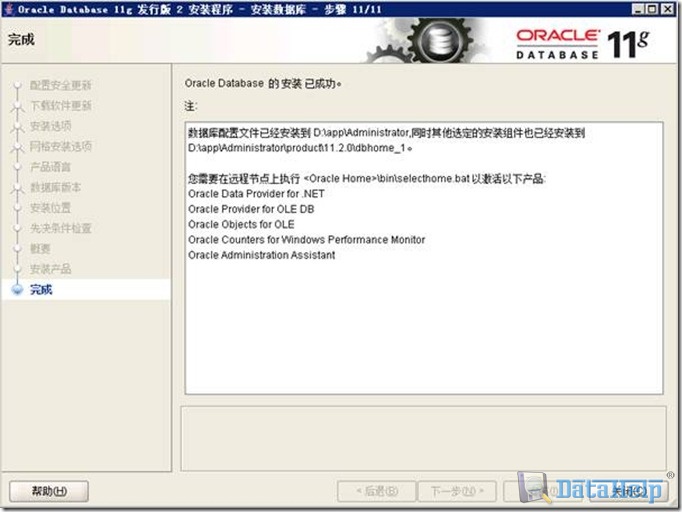This screenshot has height=512, width=682.
Task: Select the 网格安装选项 step
Action: [x=60, y=147]
